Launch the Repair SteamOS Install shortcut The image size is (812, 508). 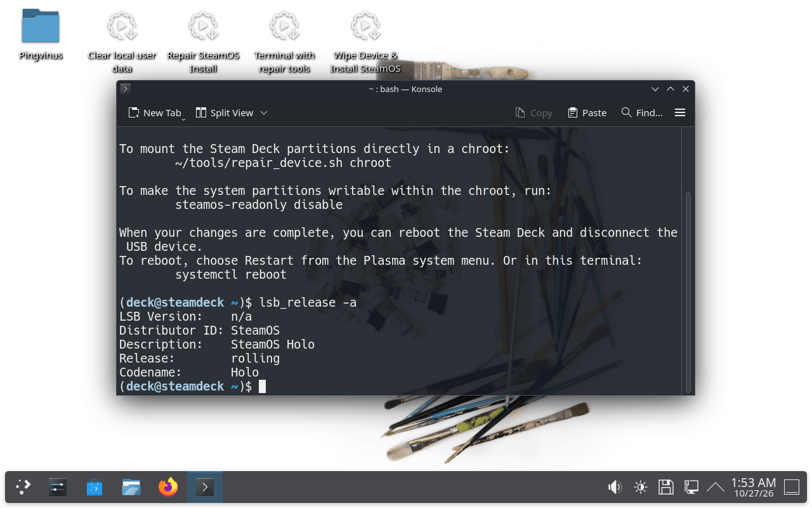click(203, 42)
